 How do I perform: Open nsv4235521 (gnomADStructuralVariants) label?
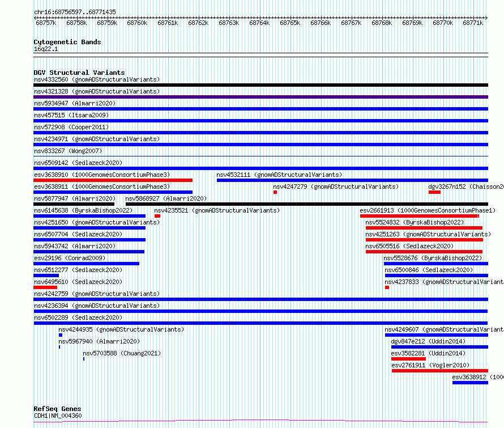coord(217,210)
